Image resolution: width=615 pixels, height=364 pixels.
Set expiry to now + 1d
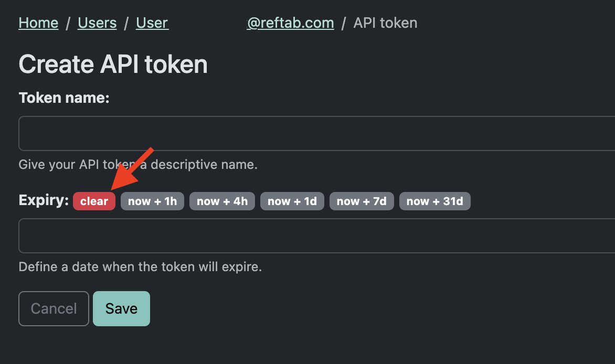[x=292, y=201]
